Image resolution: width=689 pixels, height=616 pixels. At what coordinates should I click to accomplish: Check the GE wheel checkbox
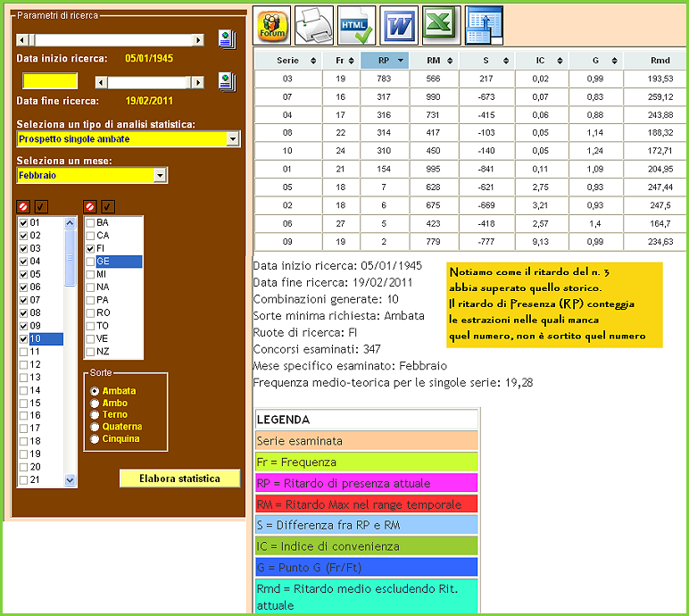point(90,262)
